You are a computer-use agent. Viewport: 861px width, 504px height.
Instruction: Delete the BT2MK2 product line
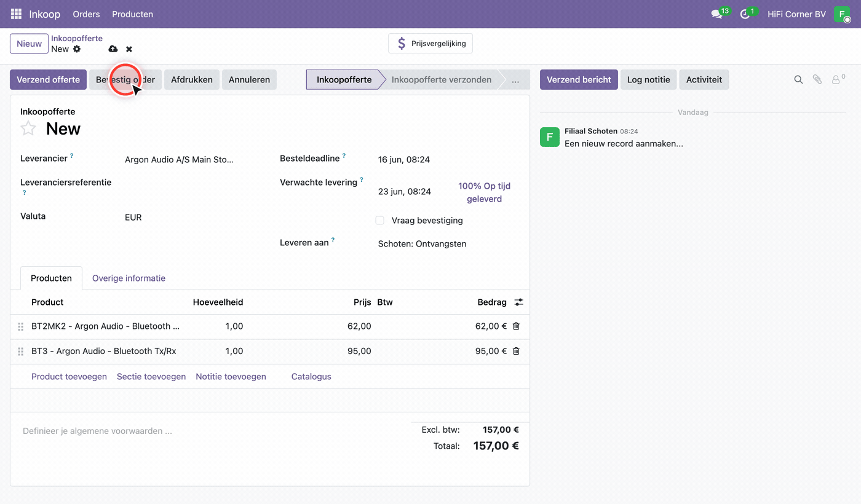pyautogui.click(x=516, y=326)
